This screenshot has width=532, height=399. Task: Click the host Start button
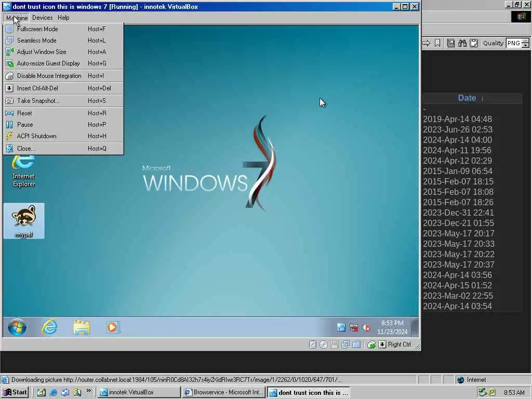[15, 392]
